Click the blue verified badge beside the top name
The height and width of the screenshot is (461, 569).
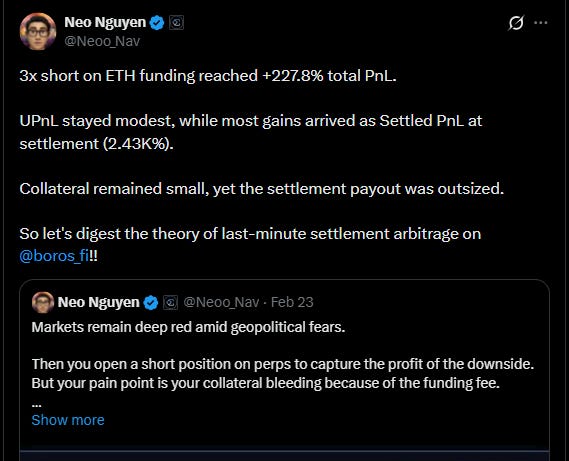pyautogui.click(x=157, y=23)
